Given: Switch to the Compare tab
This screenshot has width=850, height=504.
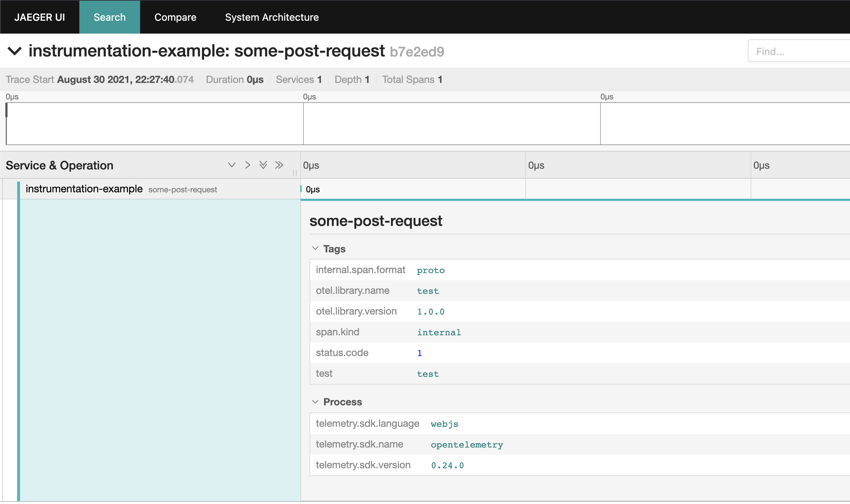Looking at the screenshot, I should 175,17.
